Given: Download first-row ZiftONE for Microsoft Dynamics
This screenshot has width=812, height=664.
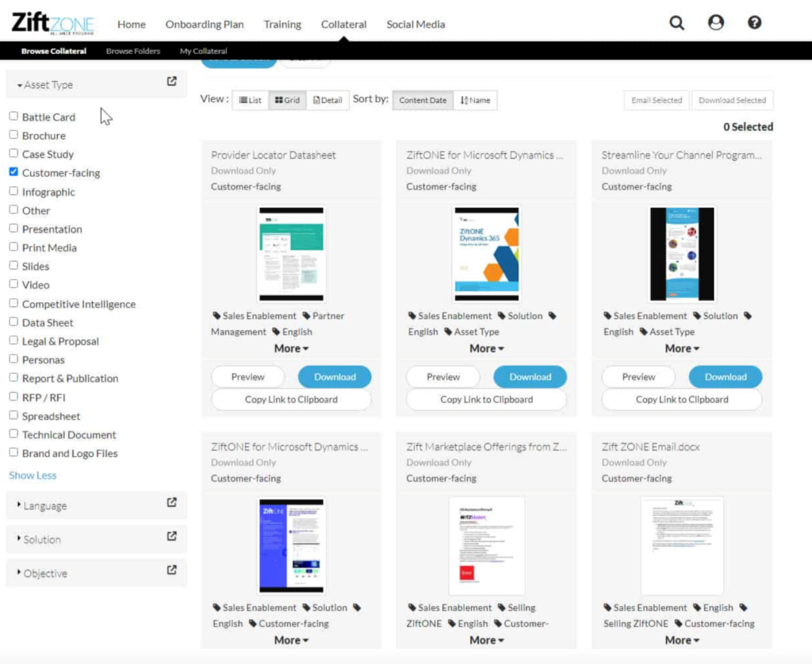Looking at the screenshot, I should coord(530,377).
